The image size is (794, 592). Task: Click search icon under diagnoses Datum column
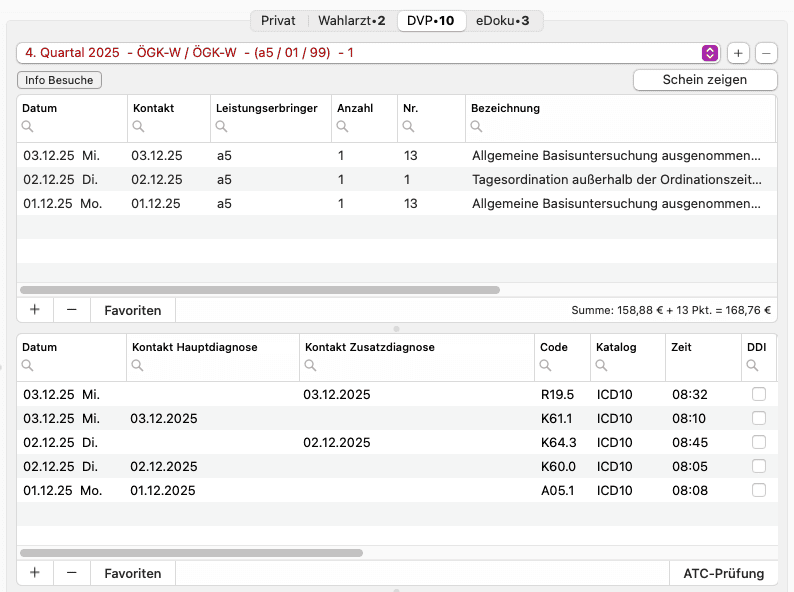point(28,365)
